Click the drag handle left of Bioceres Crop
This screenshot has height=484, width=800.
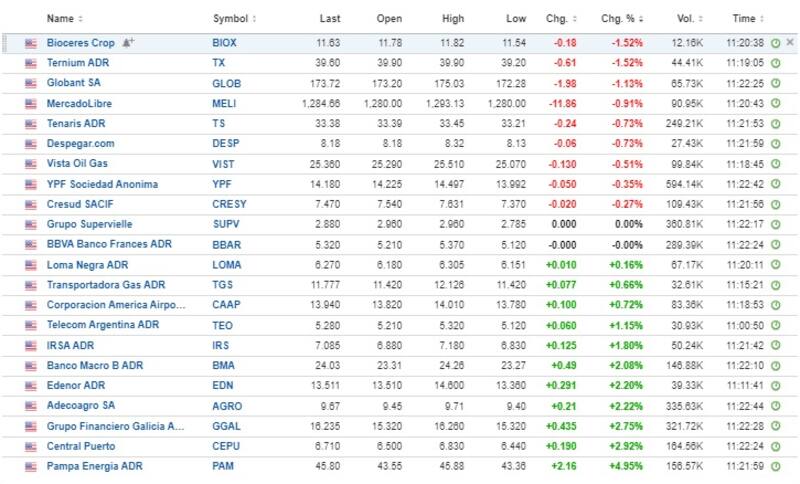click(x=8, y=43)
